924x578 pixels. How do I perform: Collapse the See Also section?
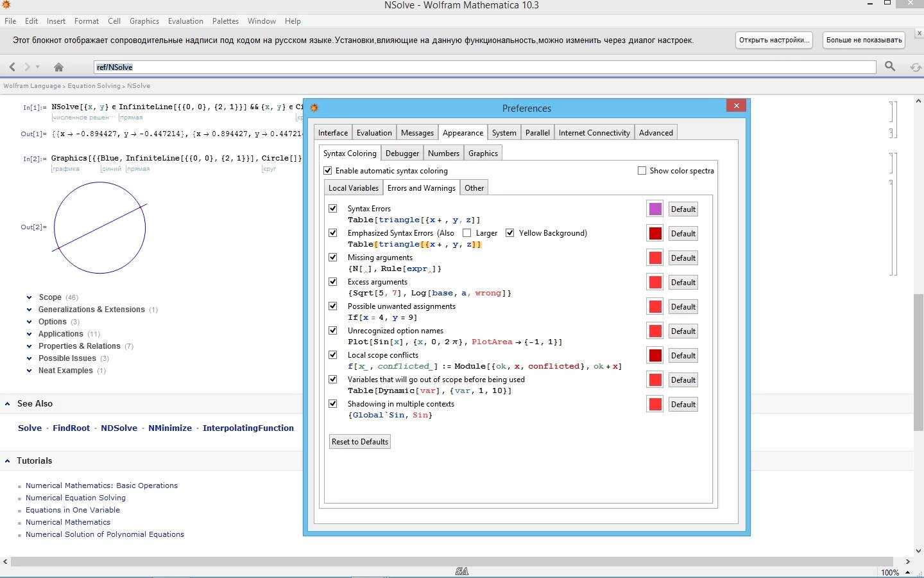click(x=8, y=404)
